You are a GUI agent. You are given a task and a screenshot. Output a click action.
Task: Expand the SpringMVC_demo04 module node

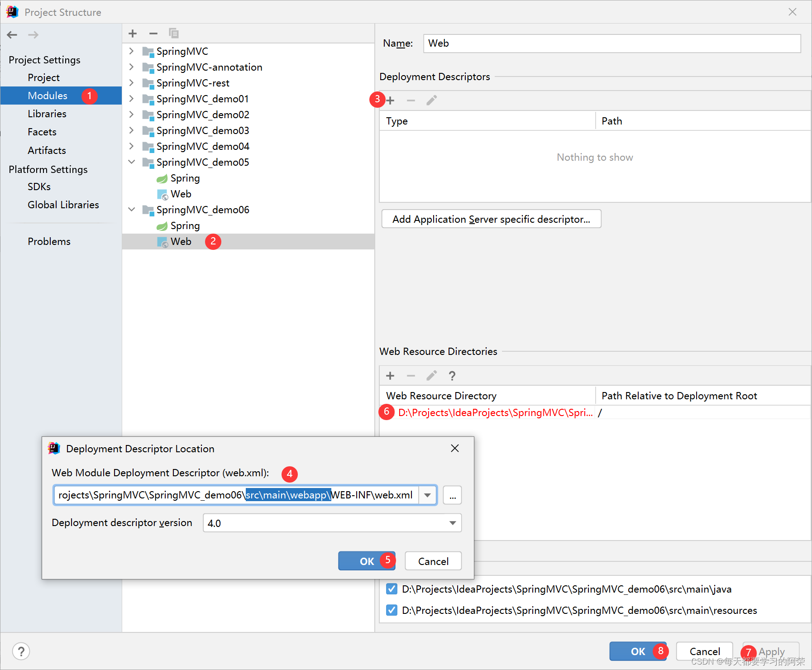click(x=131, y=146)
